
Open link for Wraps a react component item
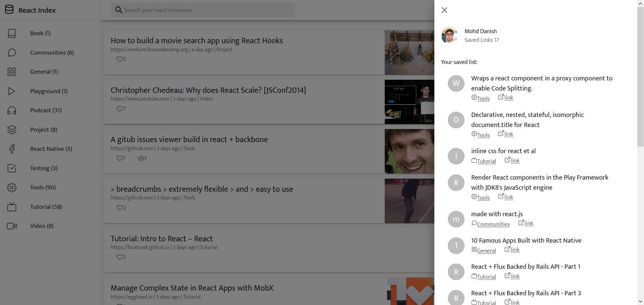pos(506,98)
